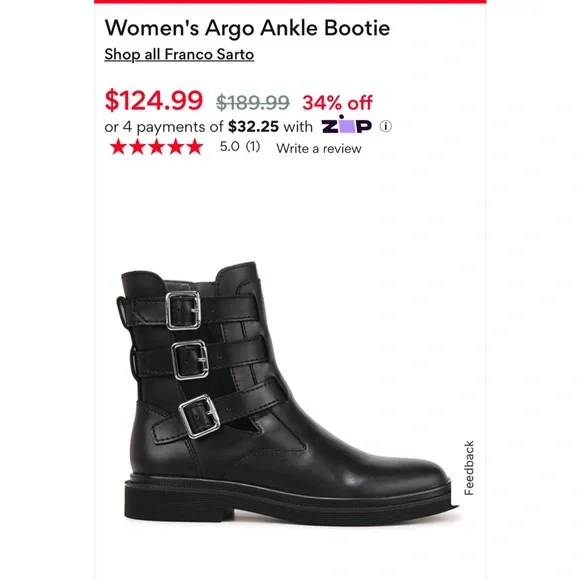Select the fourth red rating star
The image size is (580, 580).
[176, 147]
